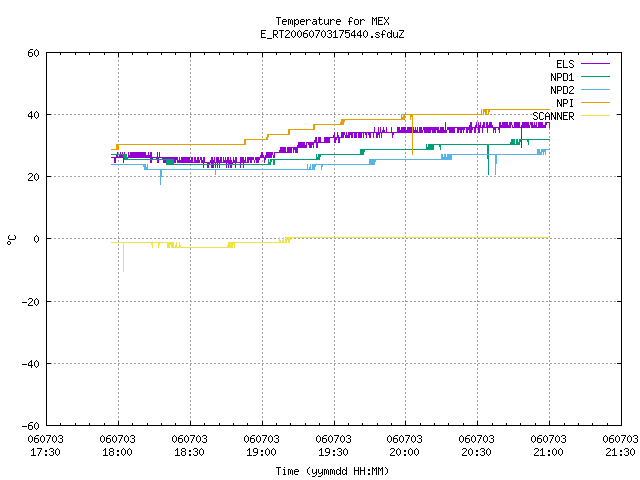Screen dimensions: 640x480
Task: Click the SCANNER legend label
Action: pos(553,116)
